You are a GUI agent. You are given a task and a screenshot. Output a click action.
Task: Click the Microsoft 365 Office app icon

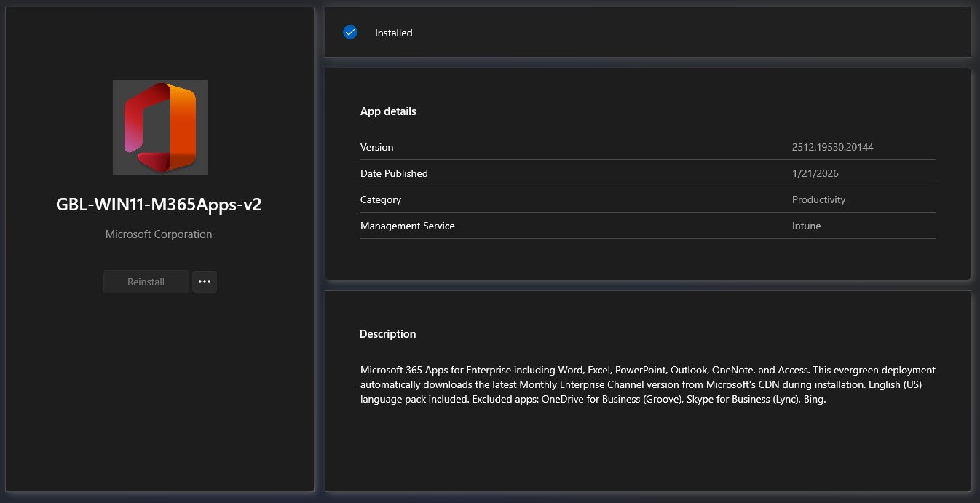tap(159, 127)
